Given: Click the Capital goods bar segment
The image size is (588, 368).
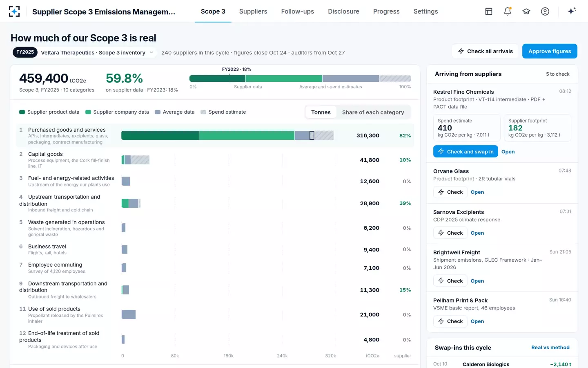Looking at the screenshot, I should click(x=136, y=160).
